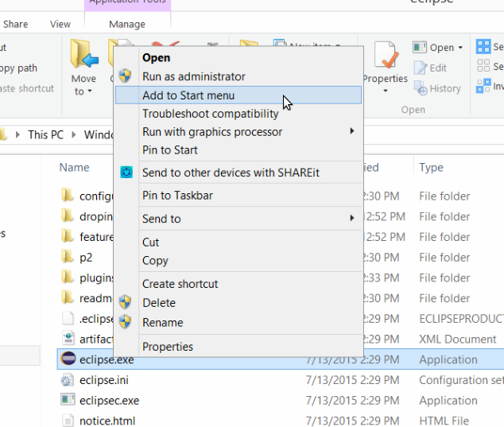
Task: Click the XML Document type cell
Action: pos(458,340)
